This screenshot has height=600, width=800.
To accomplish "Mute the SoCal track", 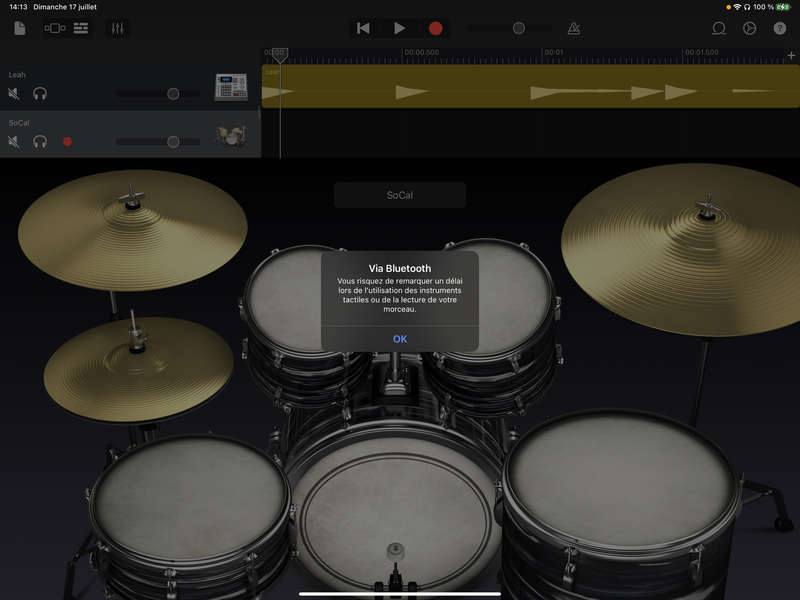I will pyautogui.click(x=14, y=141).
